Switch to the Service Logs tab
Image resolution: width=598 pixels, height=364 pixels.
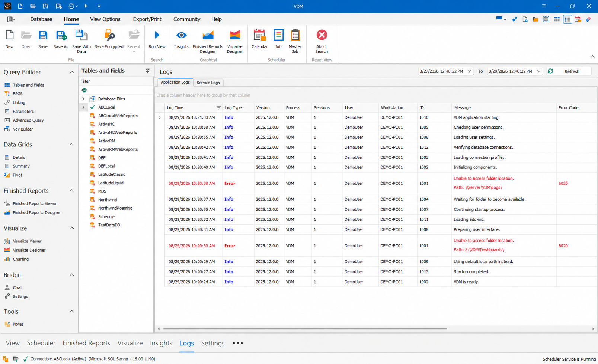(x=208, y=83)
